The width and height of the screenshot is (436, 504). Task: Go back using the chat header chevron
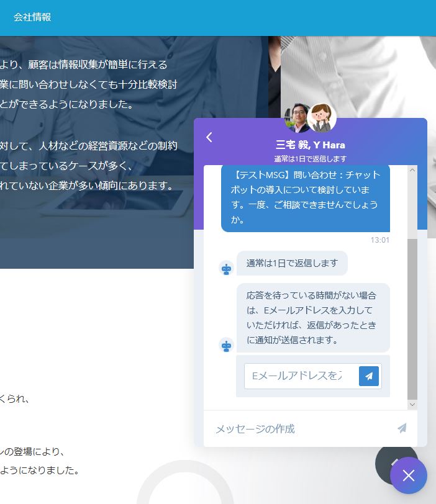coord(209,137)
